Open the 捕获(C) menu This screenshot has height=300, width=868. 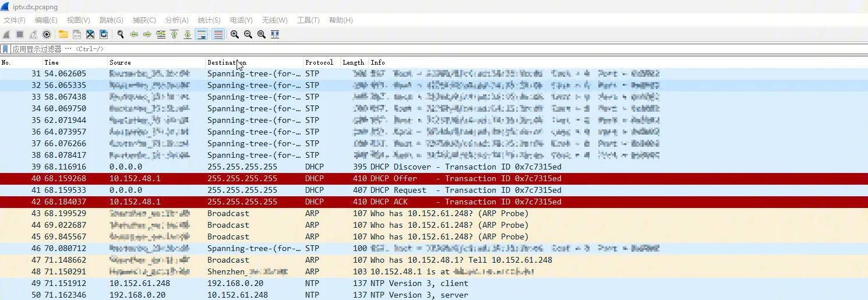pos(144,20)
